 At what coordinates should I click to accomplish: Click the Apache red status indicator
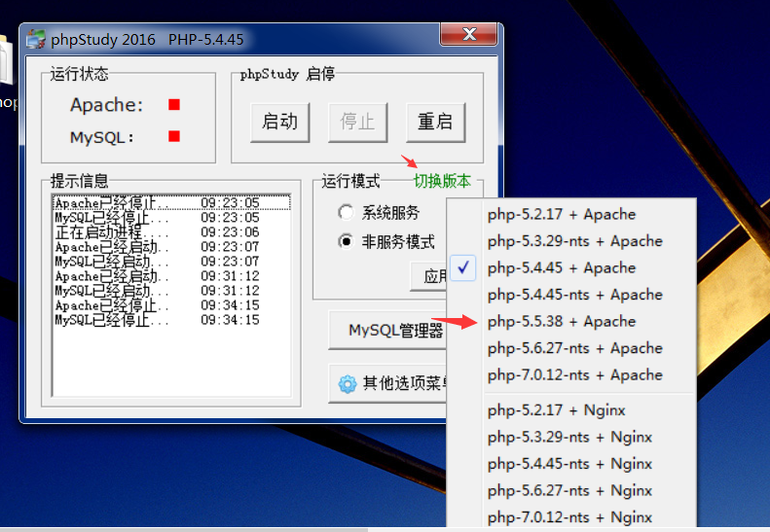[174, 104]
